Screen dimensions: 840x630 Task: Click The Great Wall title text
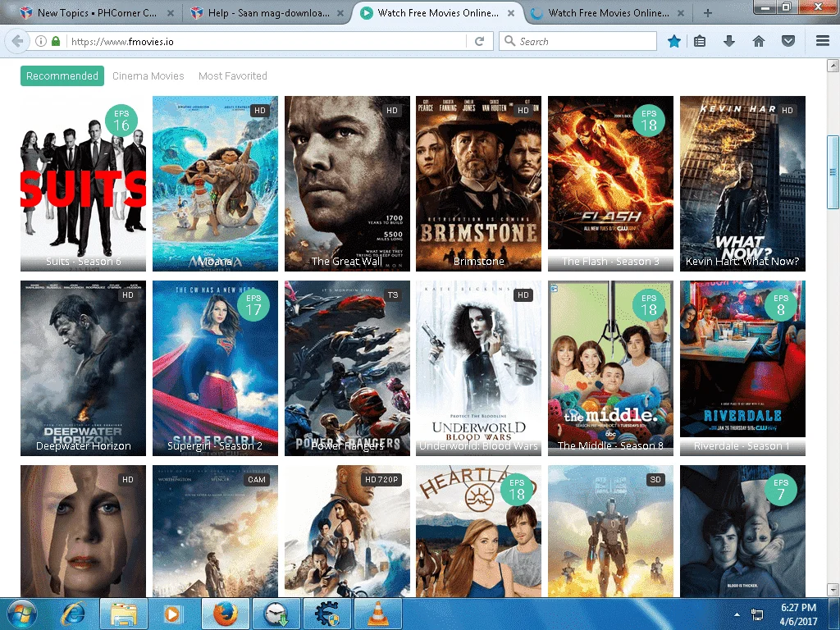tap(347, 262)
